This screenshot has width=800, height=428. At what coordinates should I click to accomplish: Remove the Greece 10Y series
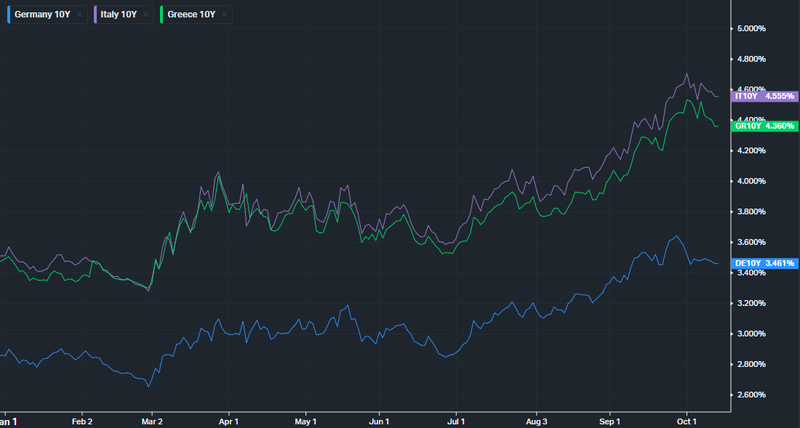[x=224, y=14]
